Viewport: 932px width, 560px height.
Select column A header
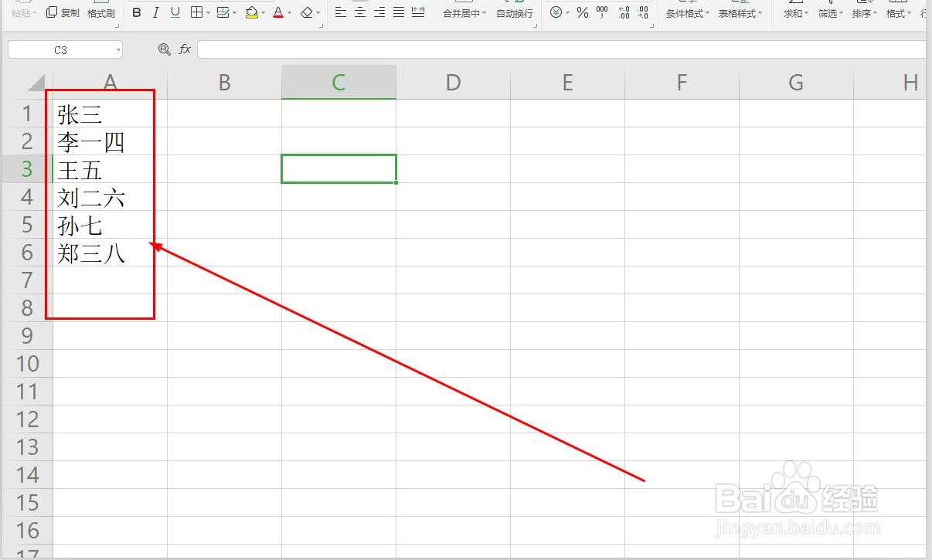[110, 83]
